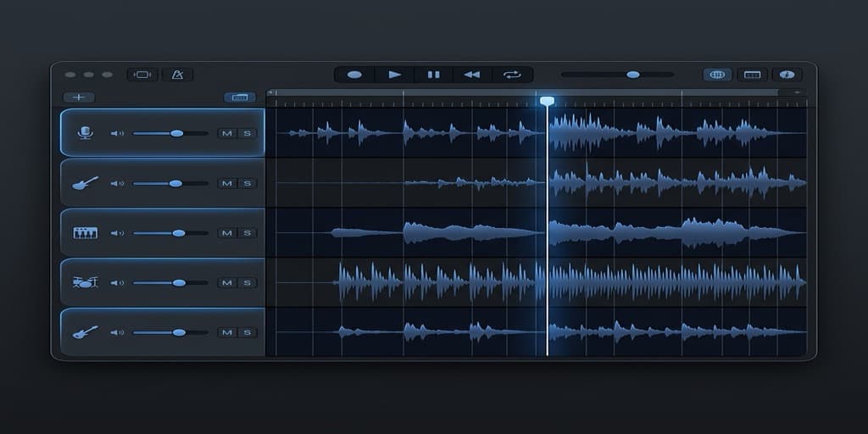
Task: Adjust the master volume slider in the top bar
Action: [x=617, y=75]
